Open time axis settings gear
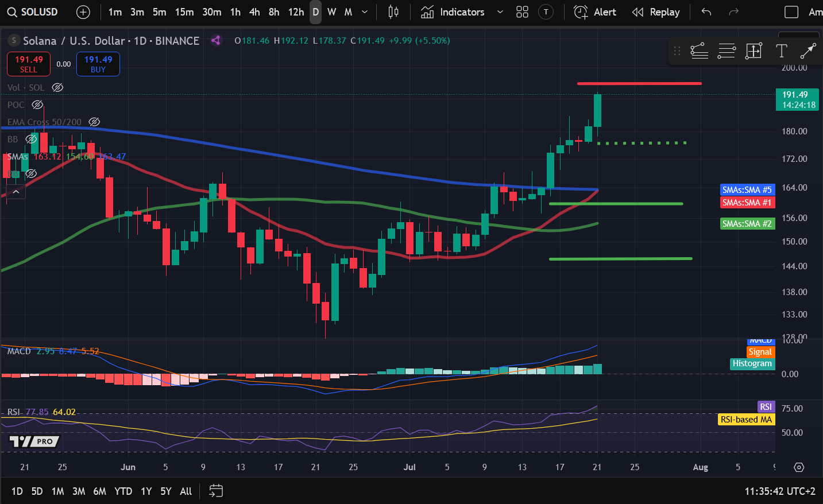 click(x=799, y=467)
